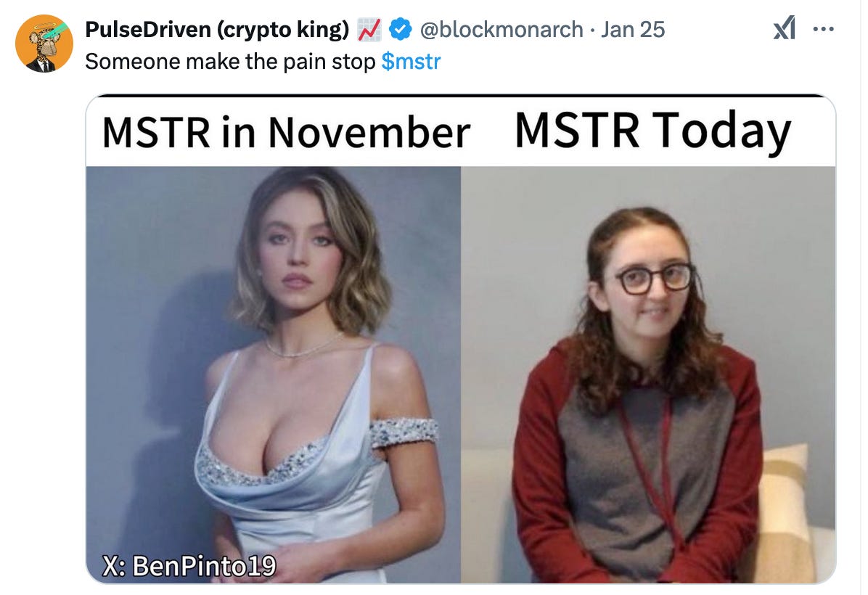
Task: Open the PulseDriven profile avatar
Action: [x=44, y=43]
